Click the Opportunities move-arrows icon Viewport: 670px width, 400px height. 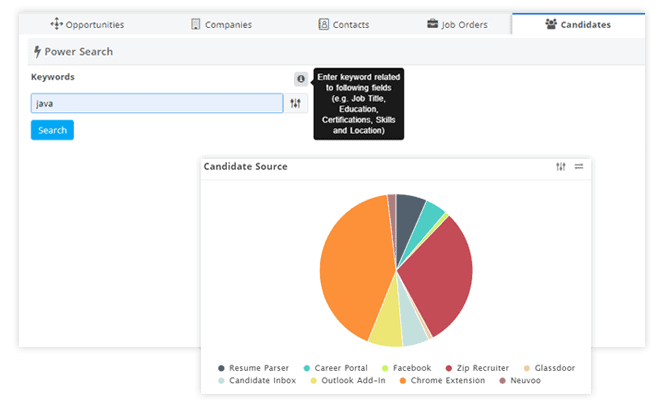click(56, 24)
